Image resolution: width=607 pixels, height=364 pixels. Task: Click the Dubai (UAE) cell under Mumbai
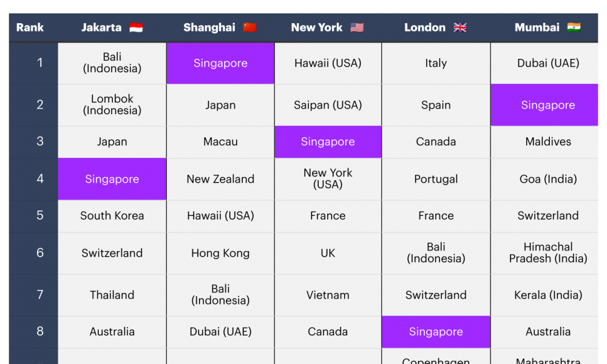pyautogui.click(x=548, y=63)
